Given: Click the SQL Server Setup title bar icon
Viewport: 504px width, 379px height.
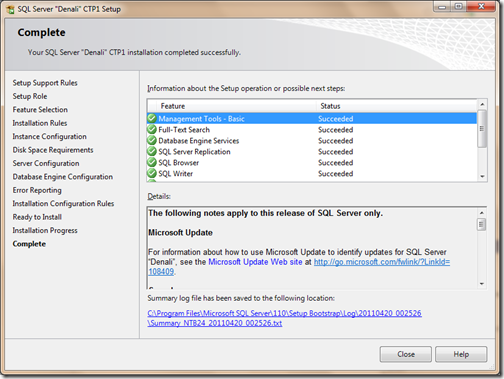Looking at the screenshot, I should (10, 9).
